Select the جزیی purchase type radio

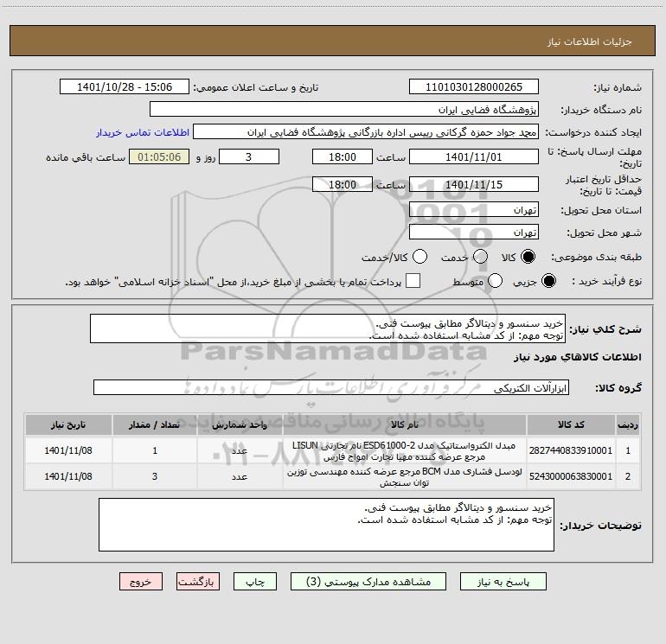tap(548, 281)
